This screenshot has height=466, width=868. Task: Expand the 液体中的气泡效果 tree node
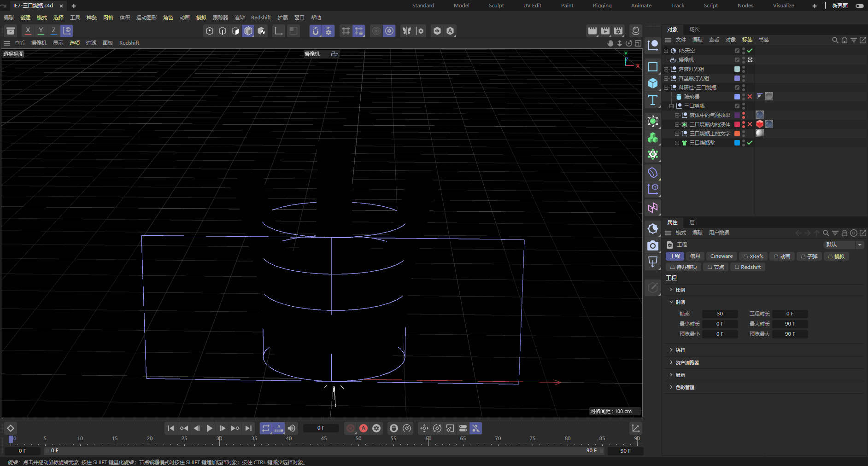point(677,115)
